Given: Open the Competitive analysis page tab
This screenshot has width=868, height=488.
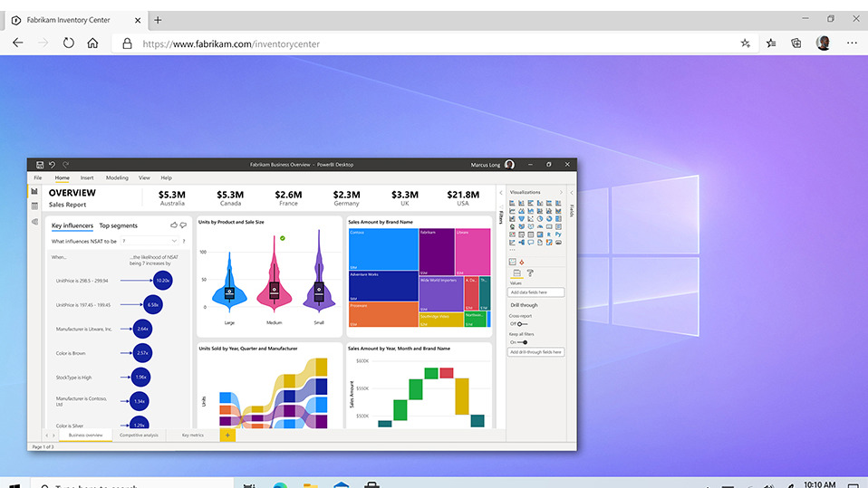Looking at the screenshot, I should tap(139, 435).
